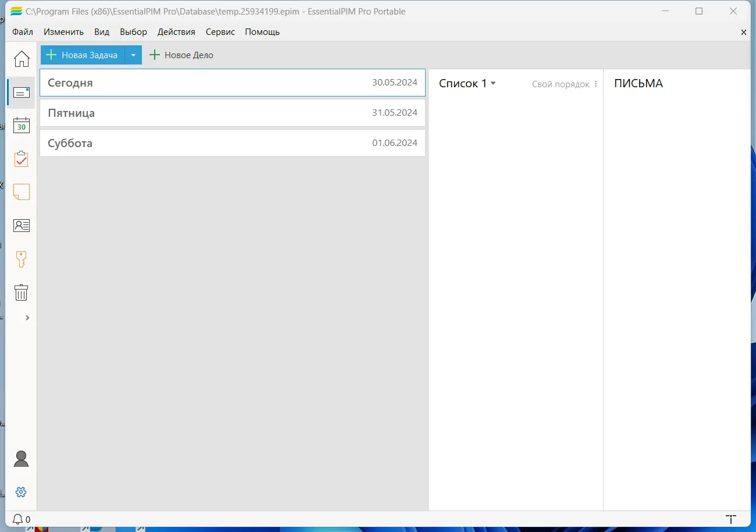This screenshot has width=756, height=532.
Task: Open the Файл menu
Action: pyautogui.click(x=23, y=32)
